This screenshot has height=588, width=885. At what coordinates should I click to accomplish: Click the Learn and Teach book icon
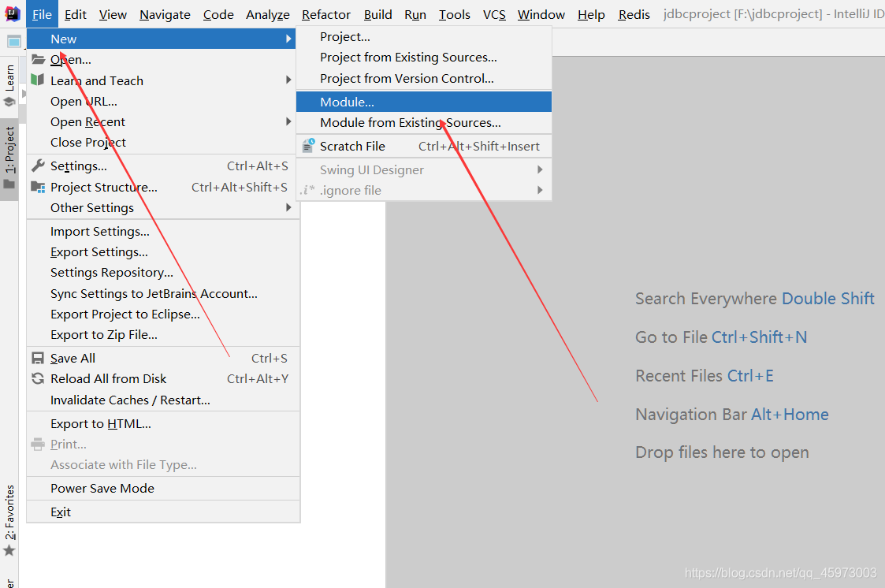point(38,80)
